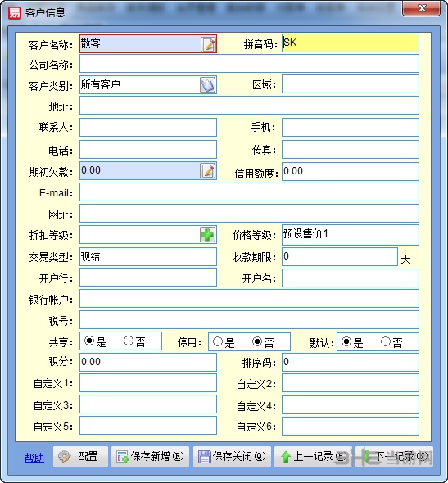Screen dimensions: 448x483
Task: Focus the 自定义5 field
Action: point(148,426)
